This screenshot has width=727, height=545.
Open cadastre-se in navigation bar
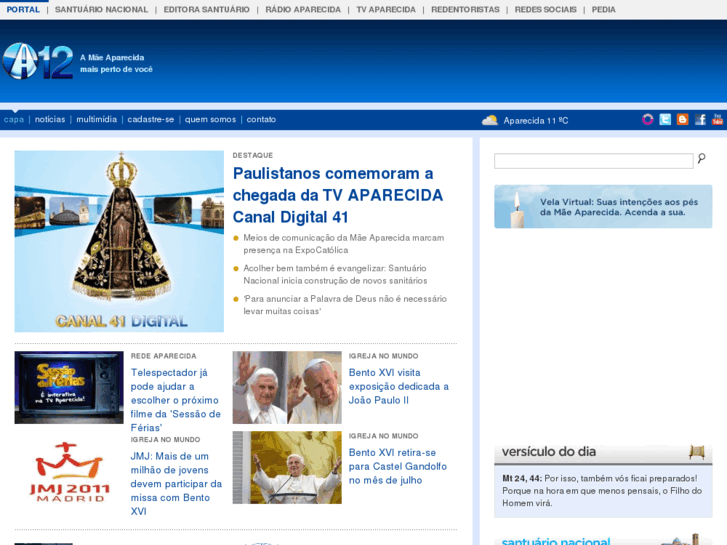(x=151, y=119)
